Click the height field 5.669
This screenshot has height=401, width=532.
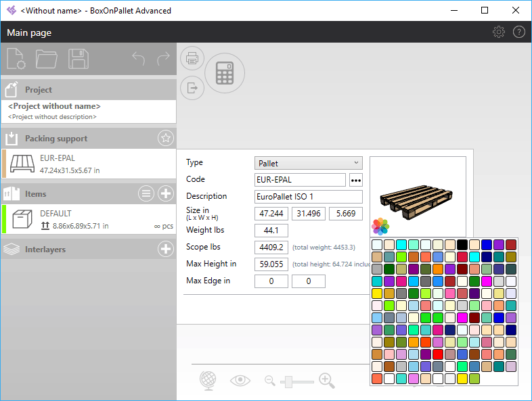point(346,214)
